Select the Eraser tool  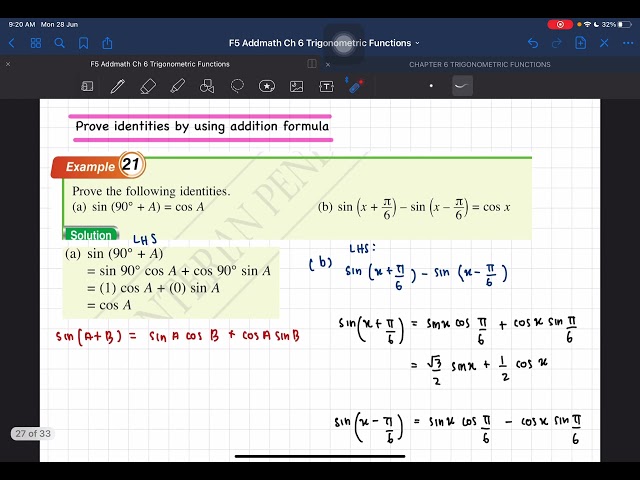pyautogui.click(x=148, y=86)
